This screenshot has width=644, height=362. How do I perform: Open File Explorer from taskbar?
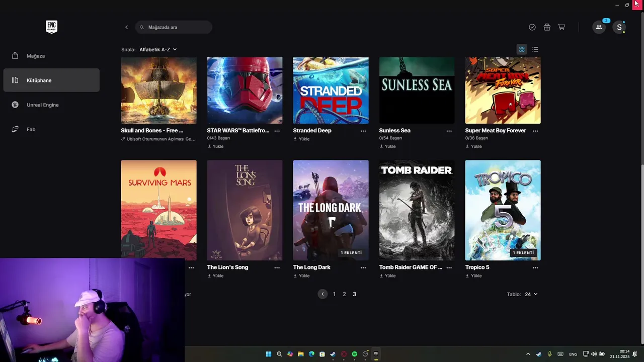tap(301, 354)
